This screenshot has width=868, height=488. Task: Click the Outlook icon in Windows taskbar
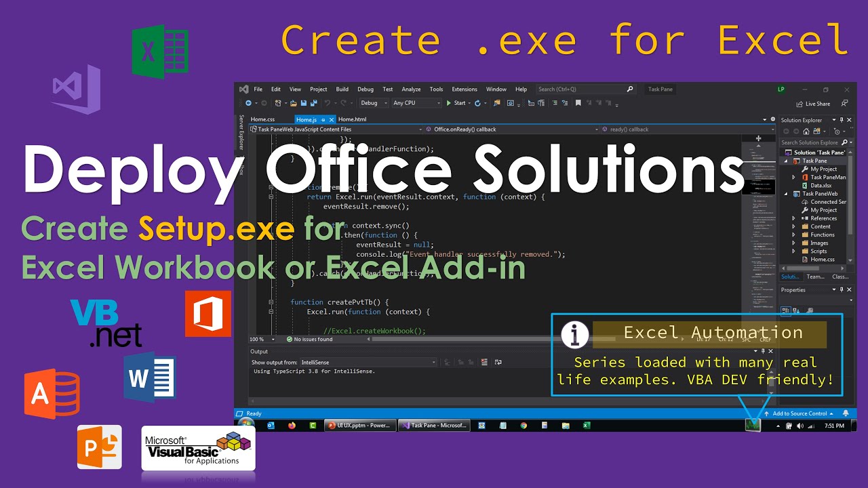tap(271, 426)
